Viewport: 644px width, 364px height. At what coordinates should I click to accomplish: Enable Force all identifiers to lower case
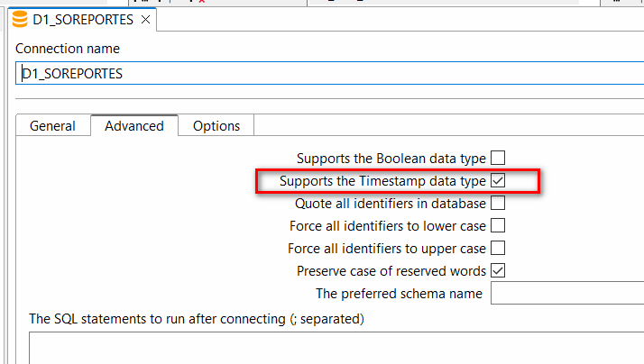point(498,226)
